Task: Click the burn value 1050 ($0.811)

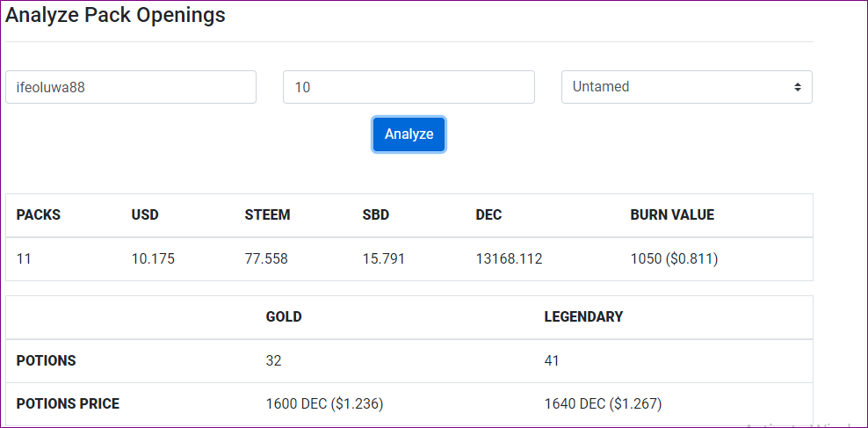Action: tap(674, 259)
